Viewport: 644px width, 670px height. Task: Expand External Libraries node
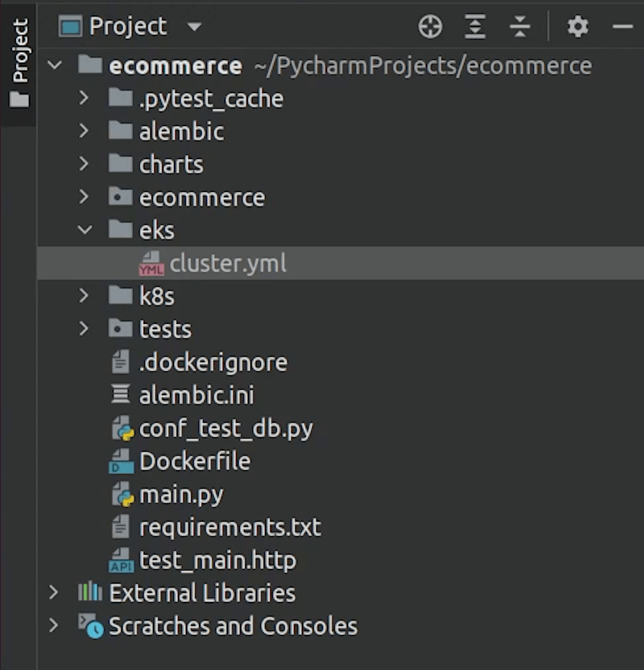[x=53, y=593]
